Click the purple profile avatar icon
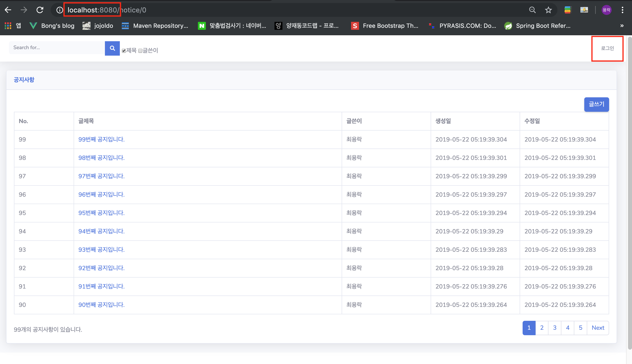 606,10
